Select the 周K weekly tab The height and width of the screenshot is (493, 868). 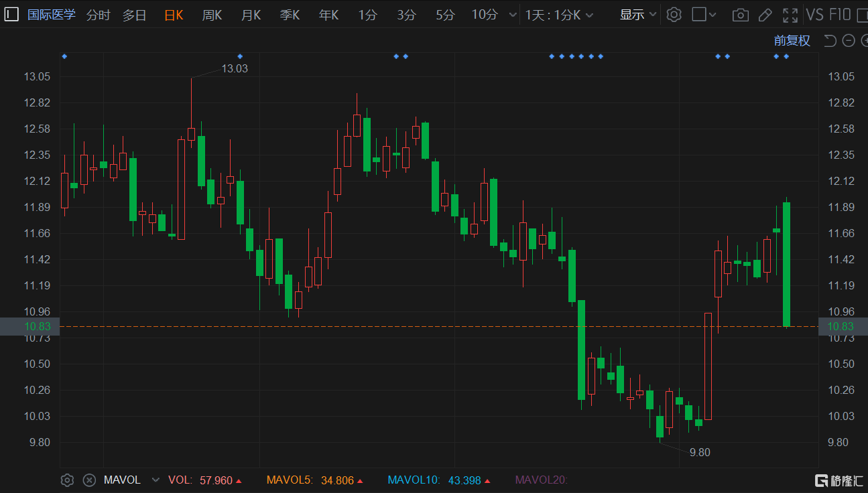click(212, 15)
